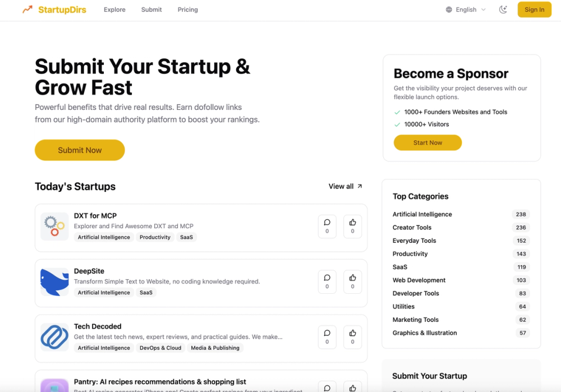Click Start Now in the sponsor card
This screenshot has width=561, height=392.
point(427,142)
